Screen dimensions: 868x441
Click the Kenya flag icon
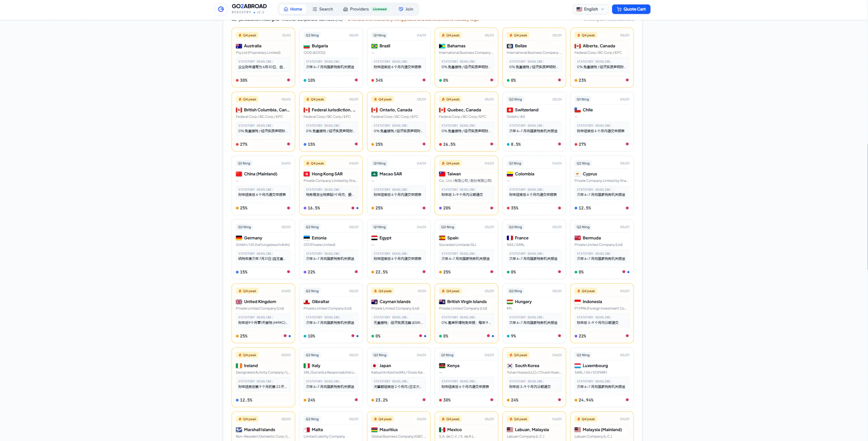coord(442,366)
